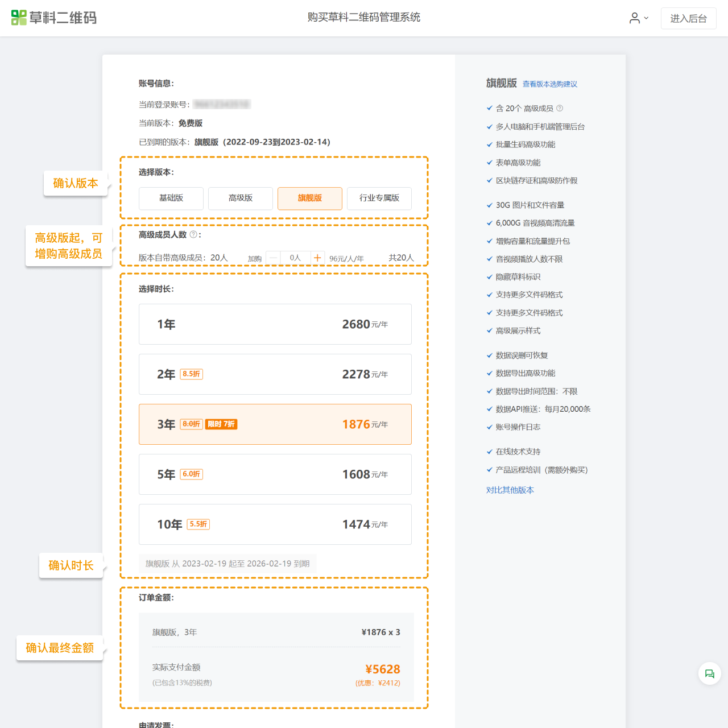
Task: Select the 行业专属版 version option
Action: pyautogui.click(x=379, y=198)
